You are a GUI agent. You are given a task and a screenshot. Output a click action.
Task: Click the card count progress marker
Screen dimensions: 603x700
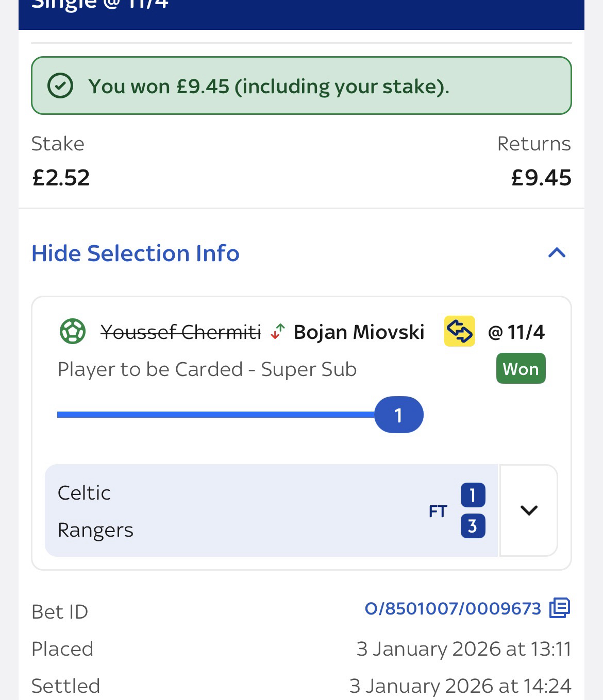click(398, 415)
